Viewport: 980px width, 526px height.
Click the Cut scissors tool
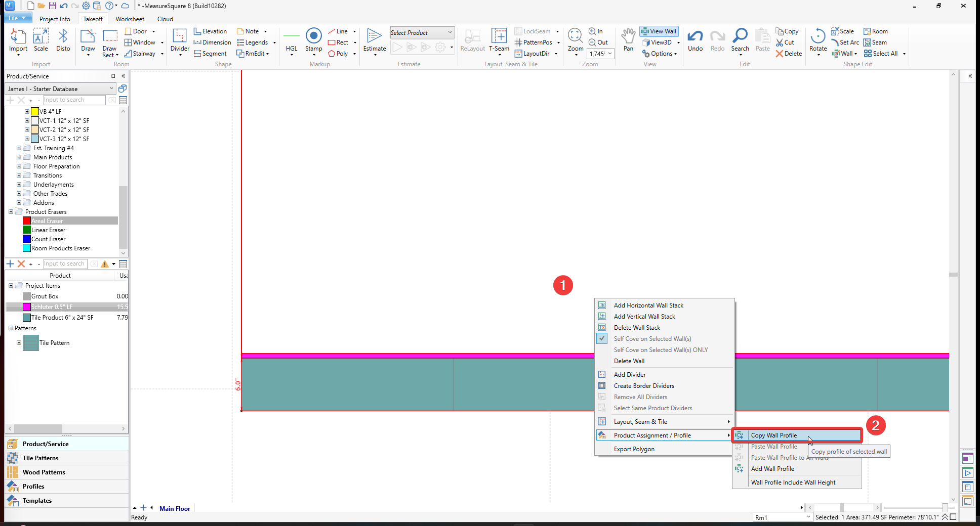pos(785,42)
